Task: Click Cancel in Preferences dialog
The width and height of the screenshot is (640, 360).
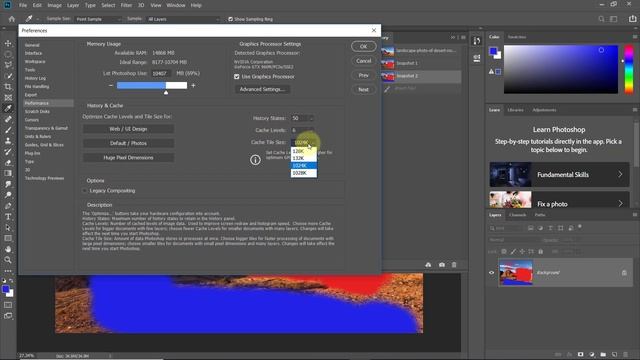Action: tap(364, 61)
